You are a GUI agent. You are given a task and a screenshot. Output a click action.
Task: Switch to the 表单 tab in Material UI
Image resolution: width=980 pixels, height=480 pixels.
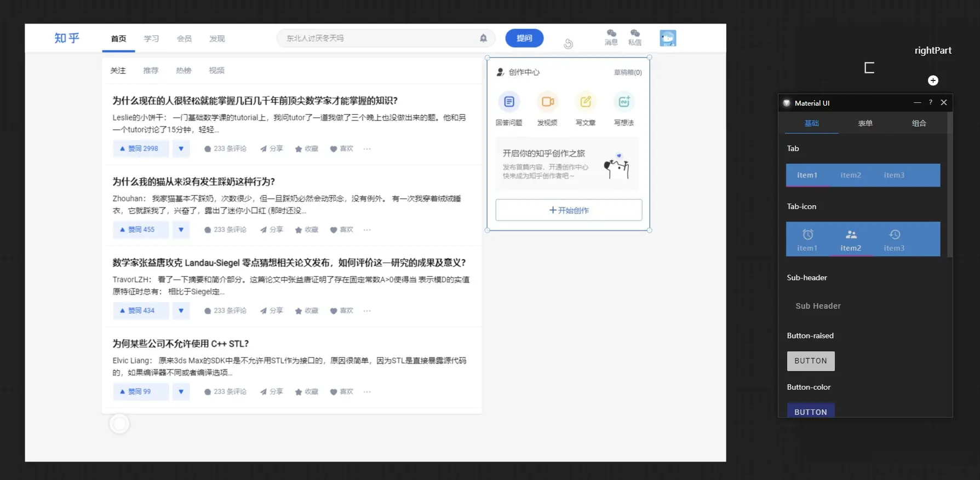pos(865,124)
